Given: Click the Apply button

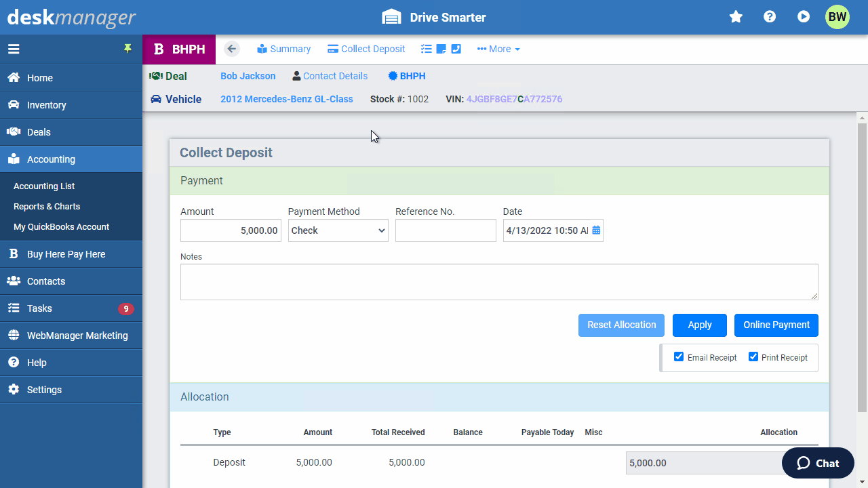Looking at the screenshot, I should 699,325.
